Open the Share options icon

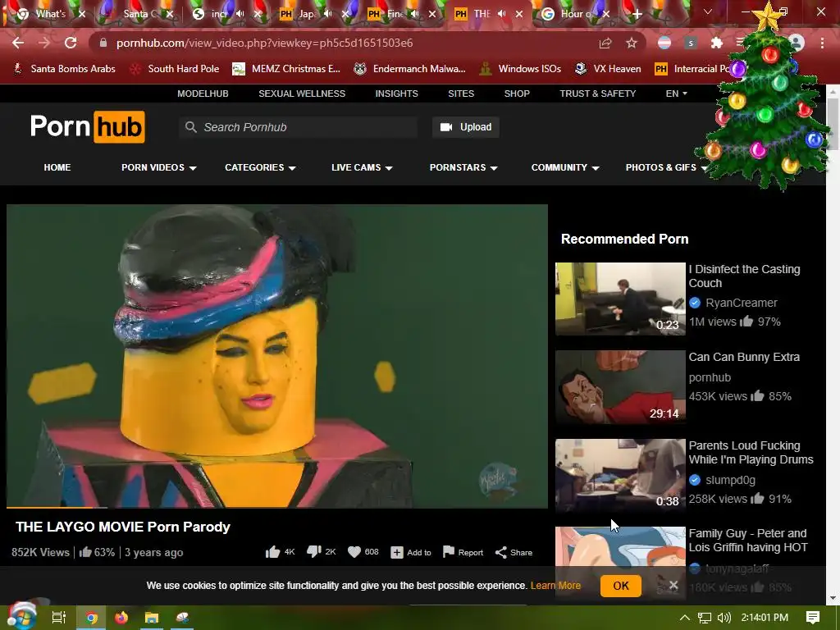click(501, 552)
